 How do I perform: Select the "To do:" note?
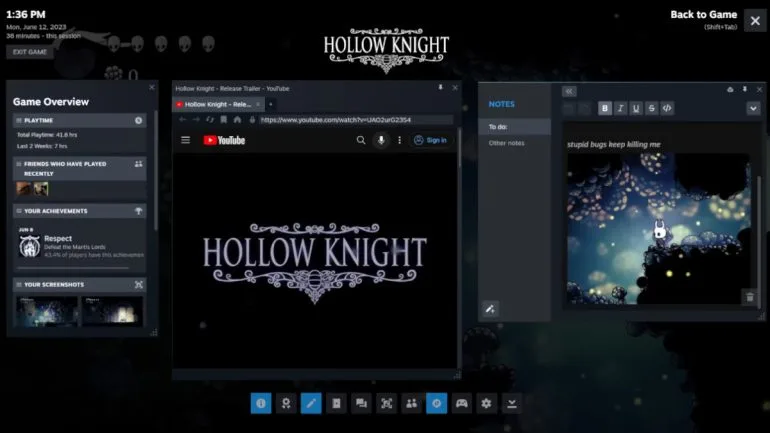coord(515,127)
